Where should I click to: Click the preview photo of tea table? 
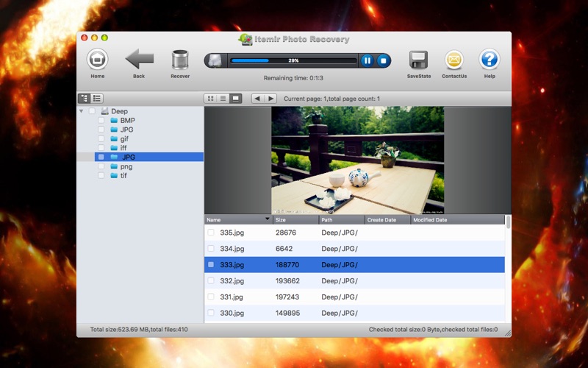pos(357,160)
